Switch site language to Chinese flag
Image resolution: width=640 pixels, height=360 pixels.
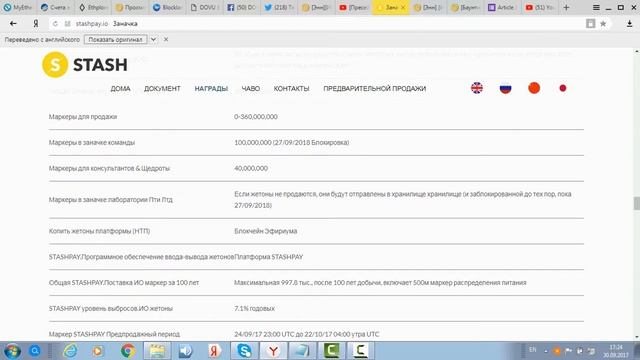[x=534, y=88]
